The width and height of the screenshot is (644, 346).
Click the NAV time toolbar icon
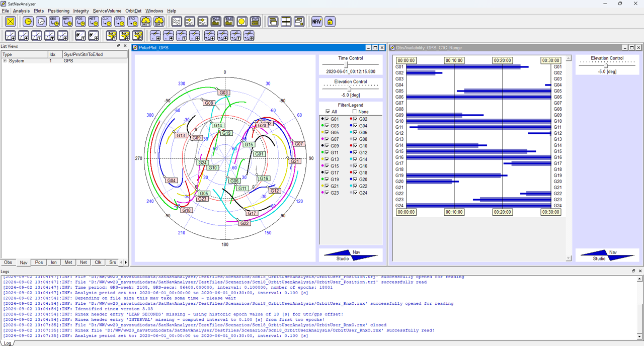click(x=67, y=22)
